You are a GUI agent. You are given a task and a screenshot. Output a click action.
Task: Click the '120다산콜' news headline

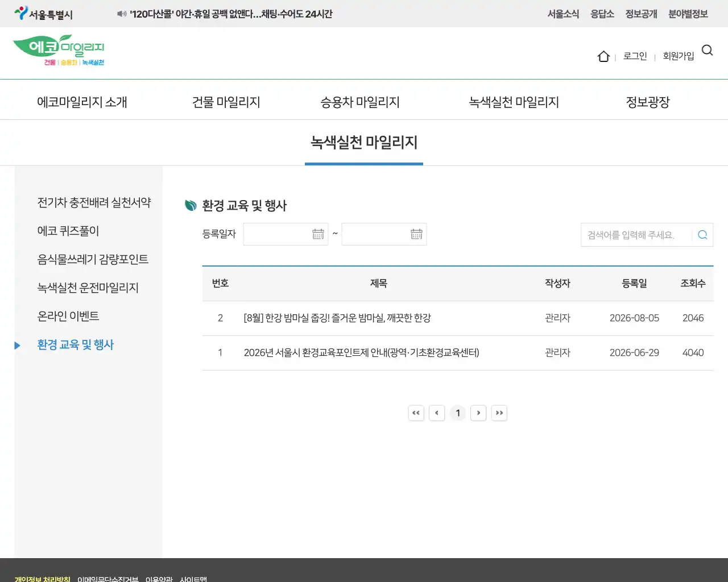pos(231,14)
